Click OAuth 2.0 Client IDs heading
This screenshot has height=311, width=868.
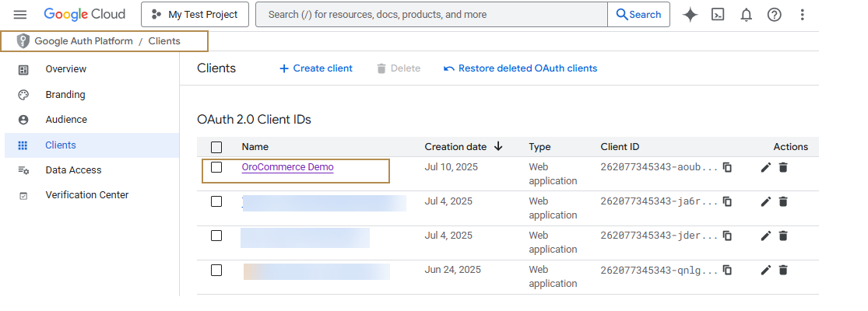click(x=254, y=119)
